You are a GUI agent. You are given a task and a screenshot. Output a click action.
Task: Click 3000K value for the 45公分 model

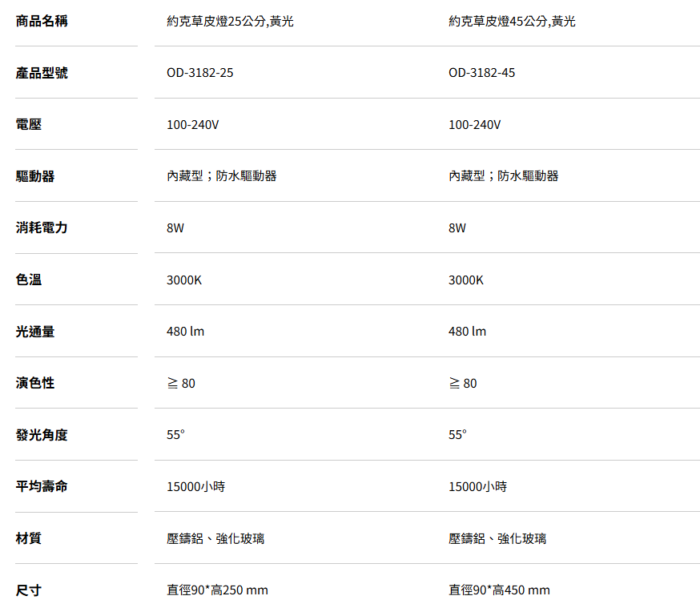[x=466, y=280]
